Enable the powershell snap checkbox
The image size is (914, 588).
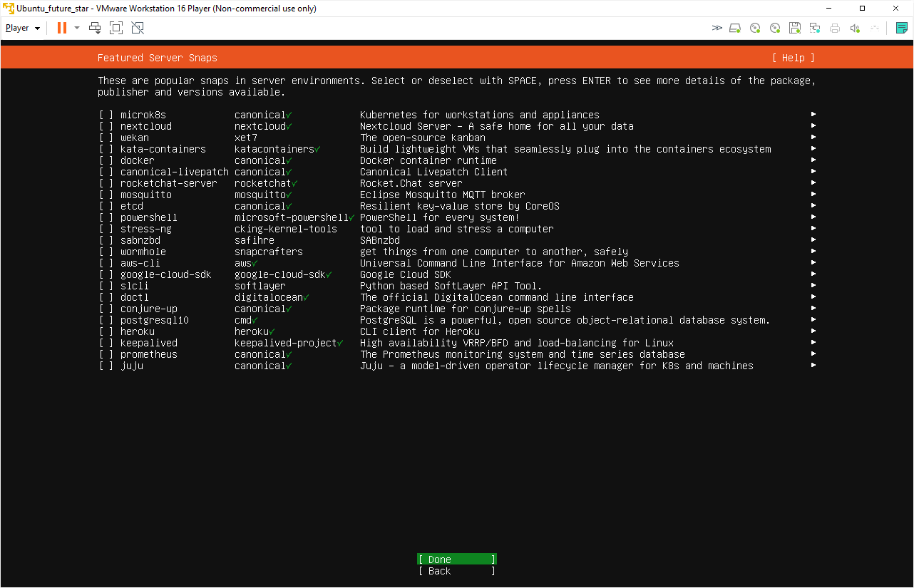(x=106, y=217)
